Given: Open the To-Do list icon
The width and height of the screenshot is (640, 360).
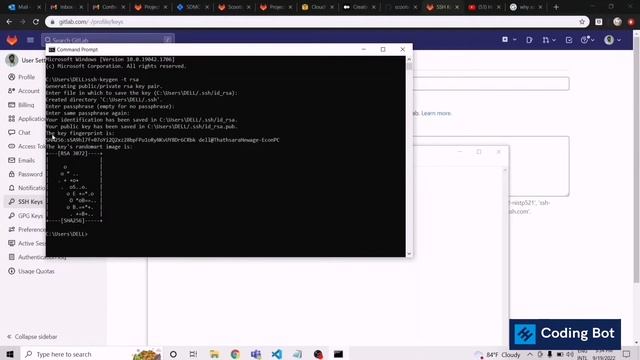Looking at the screenshot, I should [569, 40].
